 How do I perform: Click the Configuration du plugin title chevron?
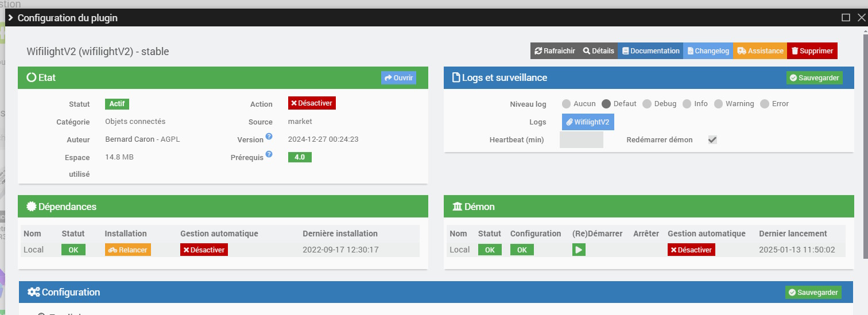click(x=10, y=18)
